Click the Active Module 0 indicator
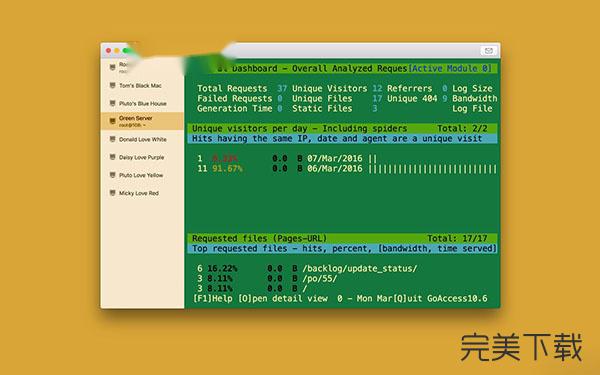 pos(450,68)
